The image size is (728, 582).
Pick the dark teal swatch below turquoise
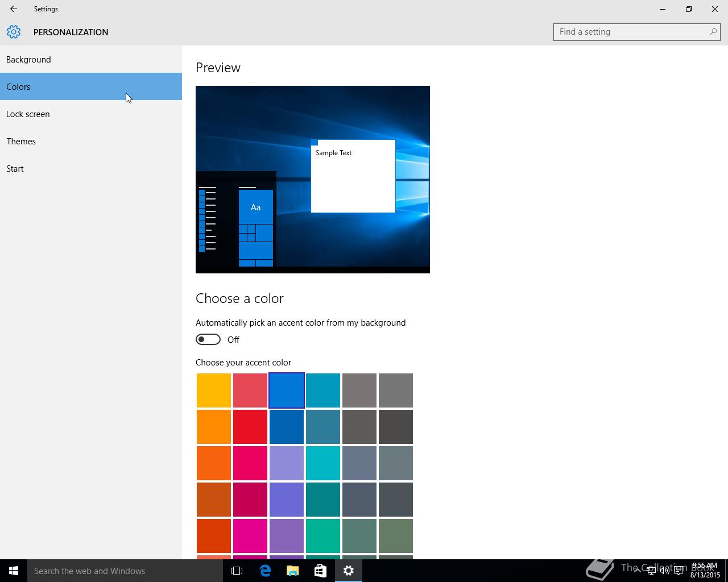(323, 500)
